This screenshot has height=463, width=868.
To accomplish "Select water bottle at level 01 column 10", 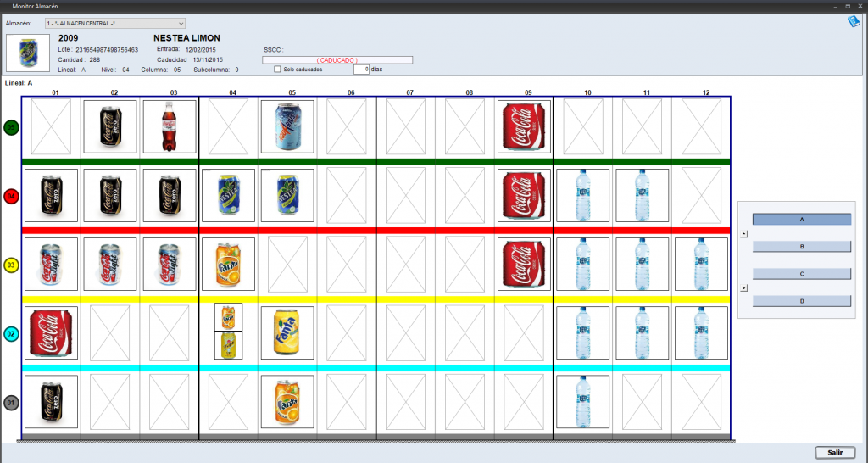I will [x=583, y=402].
